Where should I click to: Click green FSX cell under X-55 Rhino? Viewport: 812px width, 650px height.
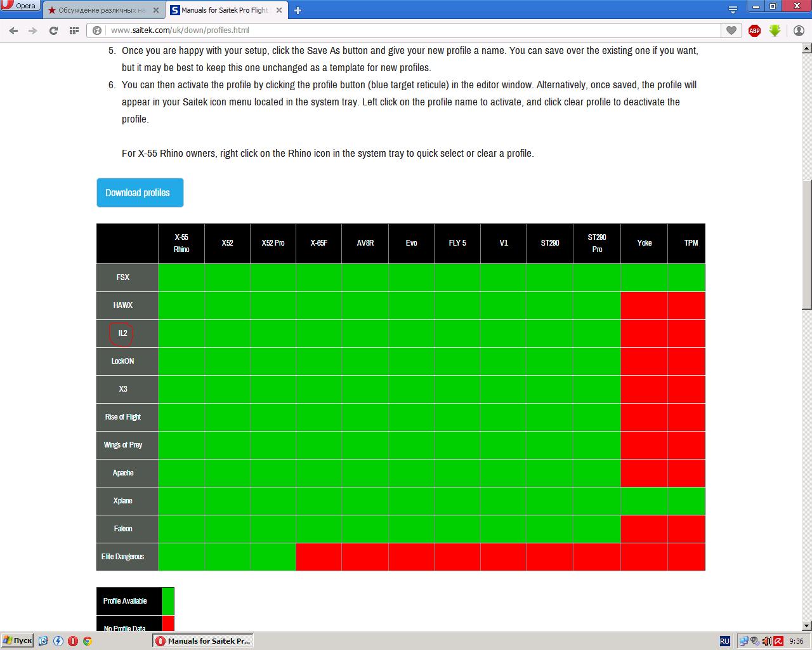click(x=181, y=277)
